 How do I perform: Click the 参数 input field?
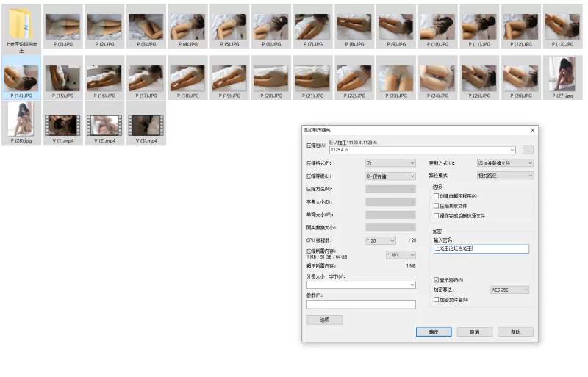(361, 304)
